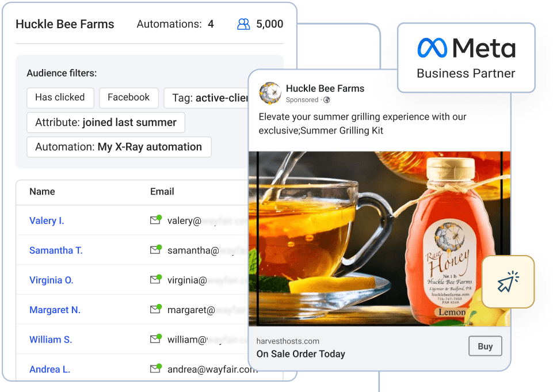553x392 pixels.
Task: Click the globe icon next to Sponsored
Action: [327, 100]
